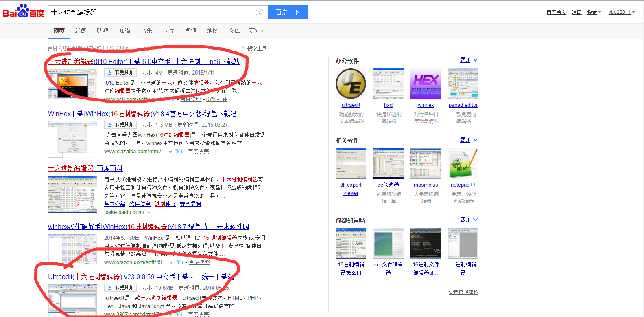Open 百度快照 for 010 Editor result
Screen dimensions: 644x317
click(191, 99)
